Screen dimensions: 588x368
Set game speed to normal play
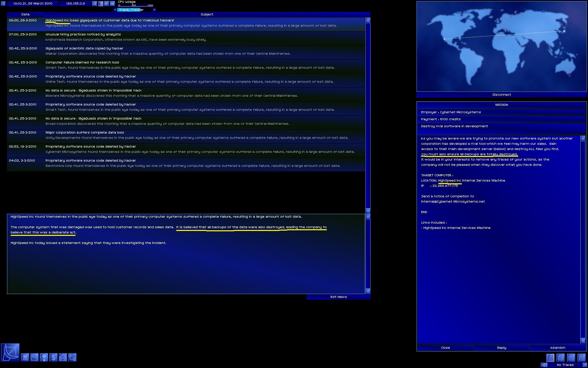click(x=100, y=4)
